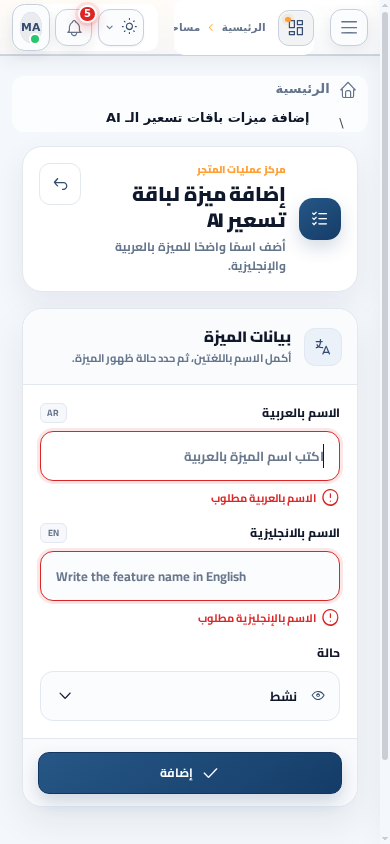Toggle the sun theme mode button
390x844 pixels.
pos(130,27)
